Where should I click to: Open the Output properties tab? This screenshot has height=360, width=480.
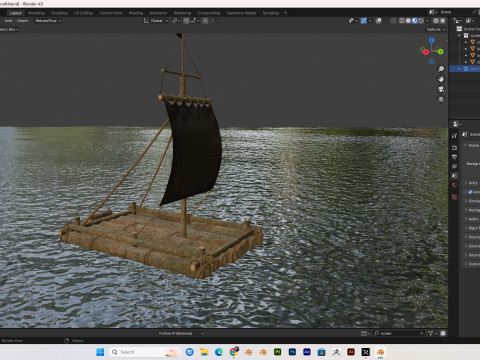click(x=454, y=157)
